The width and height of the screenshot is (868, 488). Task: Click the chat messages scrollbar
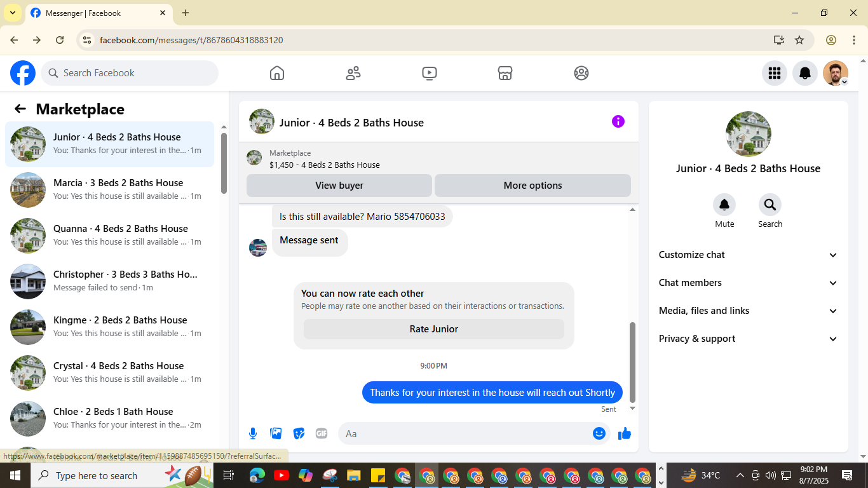(632, 362)
